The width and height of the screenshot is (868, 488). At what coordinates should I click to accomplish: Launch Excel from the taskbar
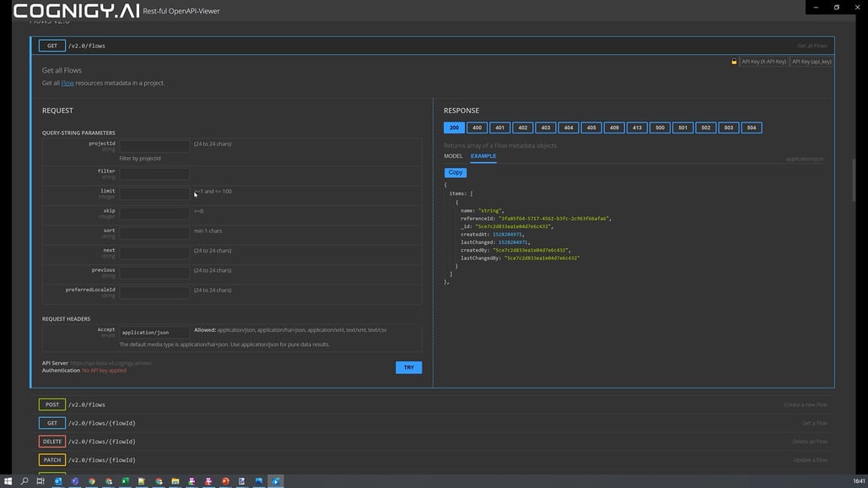coord(125,481)
